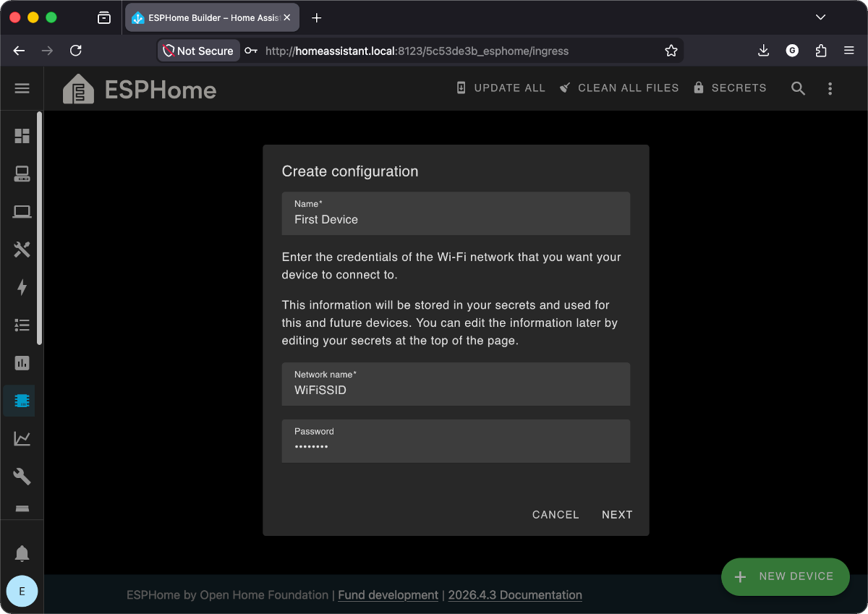Screen dimensions: 868x614
Task: Click the saved password key icon in address bar
Action: tap(250, 51)
